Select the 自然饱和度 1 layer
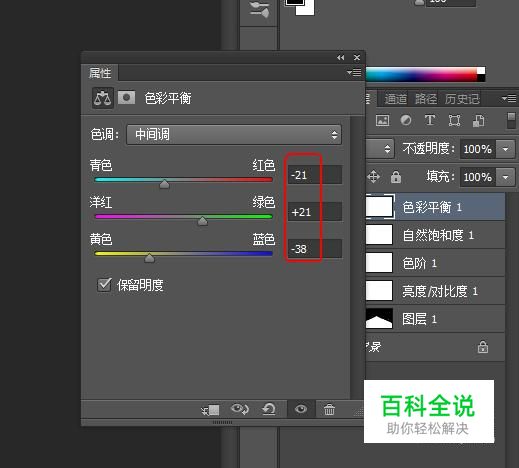 [435, 235]
